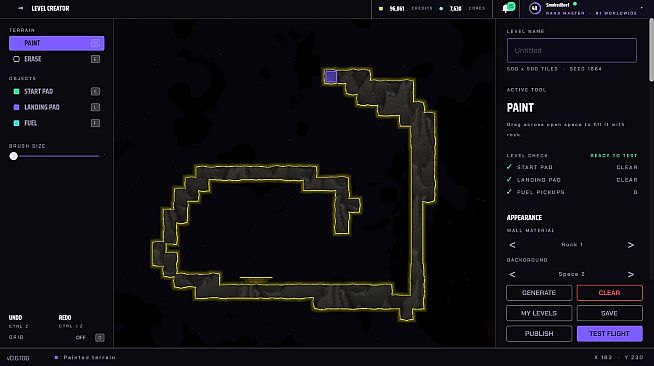
Task: Click the Level Name input field
Action: 572,50
